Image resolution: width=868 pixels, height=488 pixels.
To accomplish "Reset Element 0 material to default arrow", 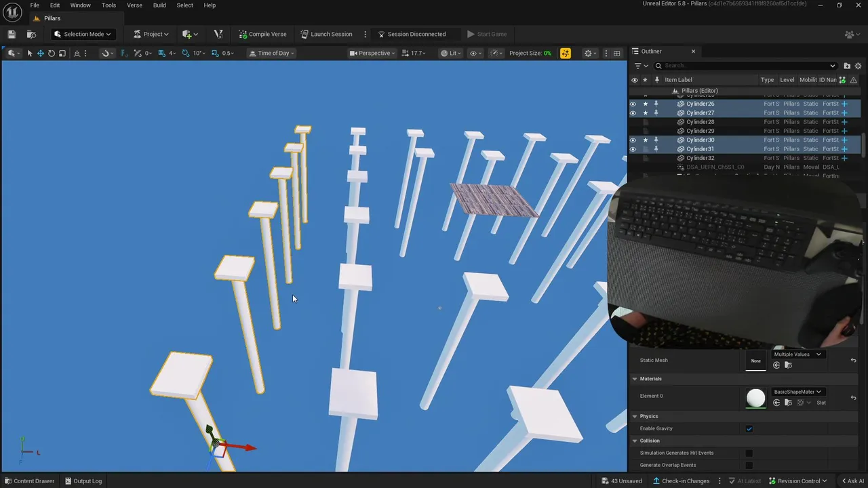I will coord(853,398).
